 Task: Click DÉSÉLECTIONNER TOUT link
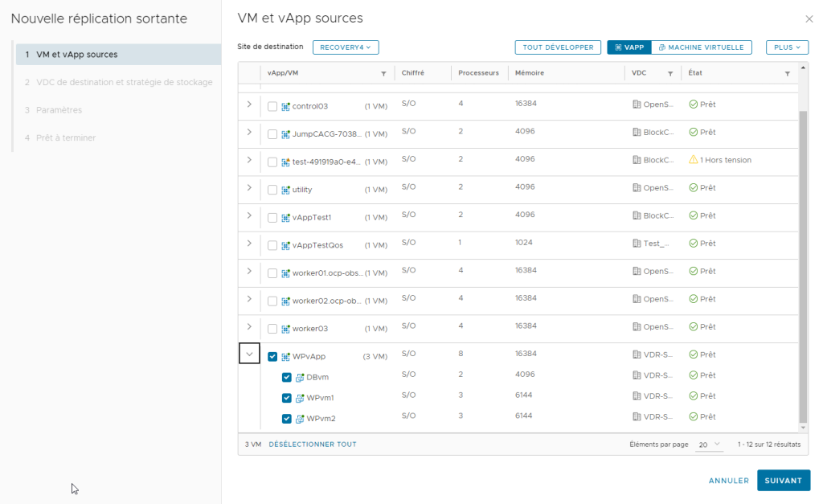coord(313,445)
